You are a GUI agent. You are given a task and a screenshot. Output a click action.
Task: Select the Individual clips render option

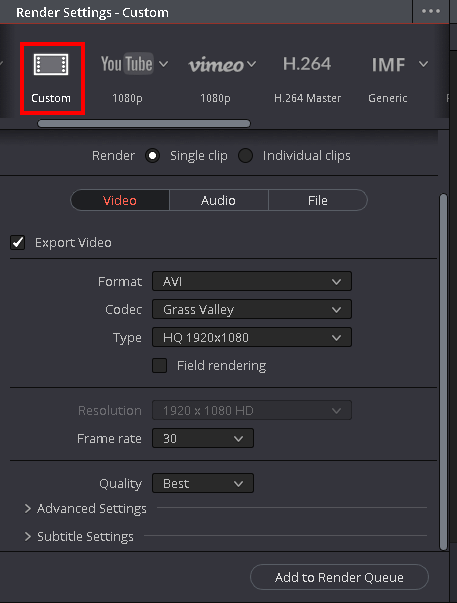(x=245, y=156)
